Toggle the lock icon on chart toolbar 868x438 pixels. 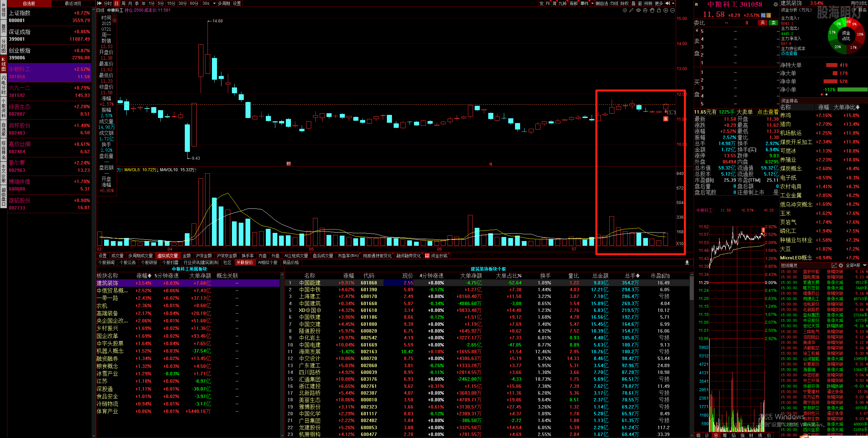click(x=659, y=11)
